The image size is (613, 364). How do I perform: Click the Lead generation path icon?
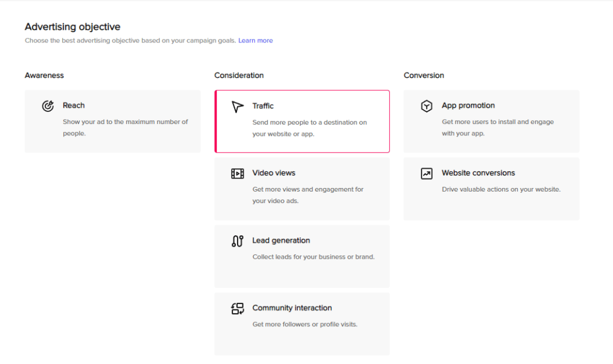point(238,241)
